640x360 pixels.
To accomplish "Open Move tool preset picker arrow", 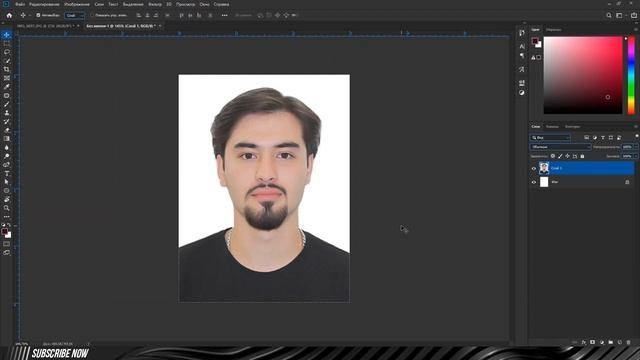I will coord(29,16).
